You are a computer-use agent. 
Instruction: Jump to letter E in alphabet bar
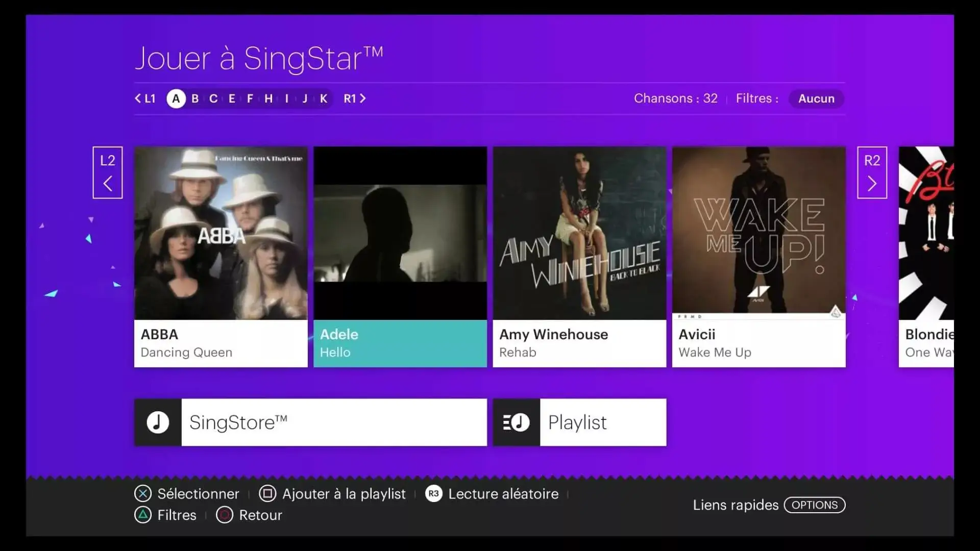coord(232,98)
